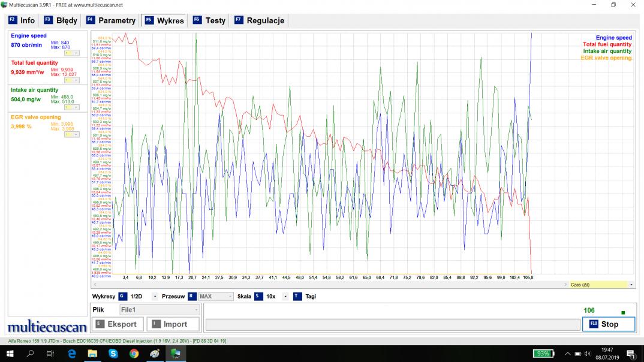This screenshot has width=644, height=362.
Task: Click the Multiecuscan taskbar icon
Action: (x=176, y=354)
